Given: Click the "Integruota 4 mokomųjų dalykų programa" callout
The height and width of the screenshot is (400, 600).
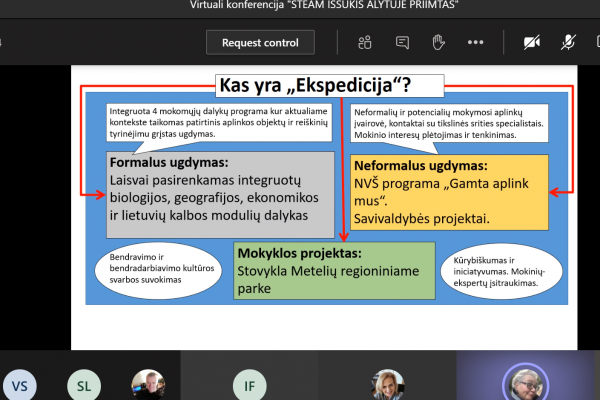Looking at the screenshot, I should pos(219,122).
